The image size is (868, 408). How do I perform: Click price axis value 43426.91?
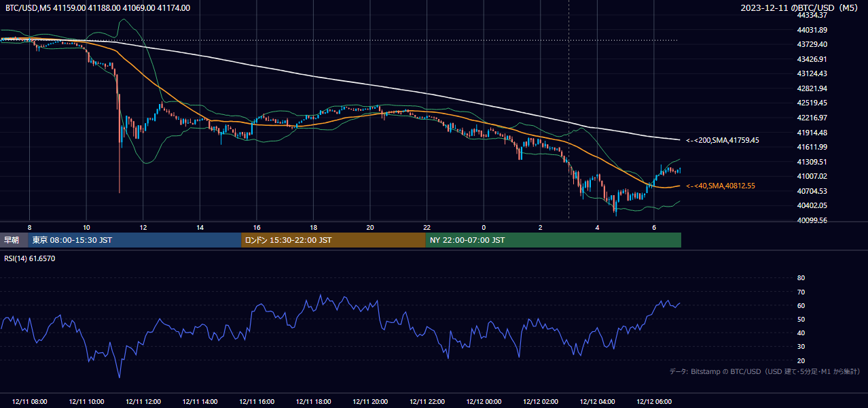812,59
